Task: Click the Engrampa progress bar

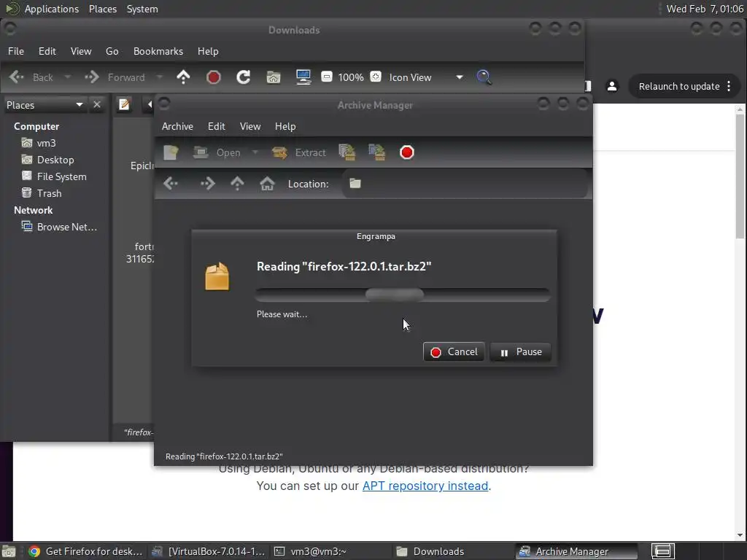Action: pyautogui.click(x=403, y=295)
